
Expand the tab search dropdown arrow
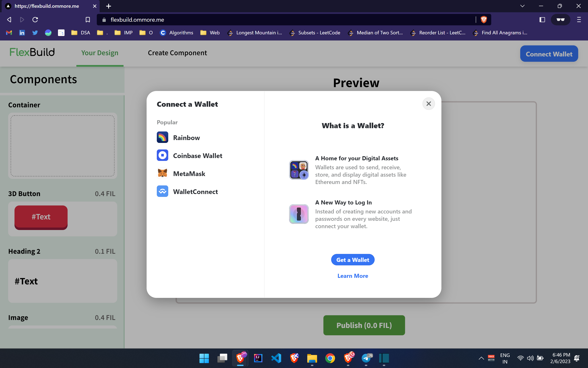coord(522,6)
